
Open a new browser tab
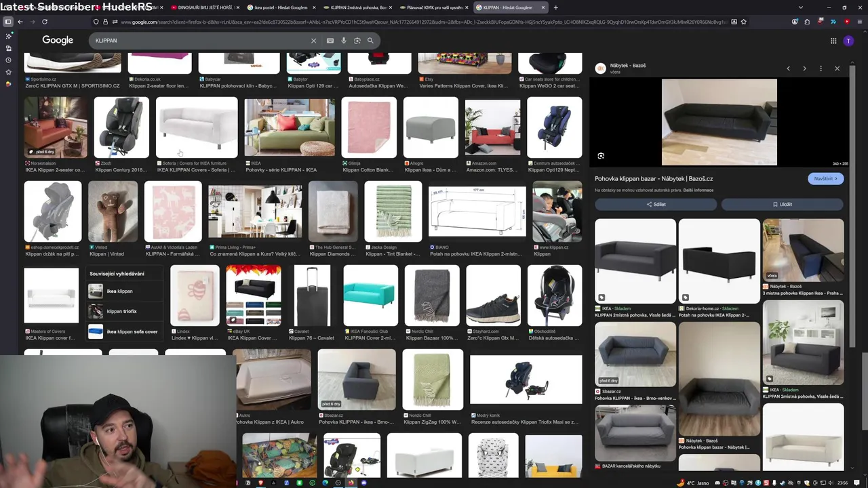[x=555, y=7]
